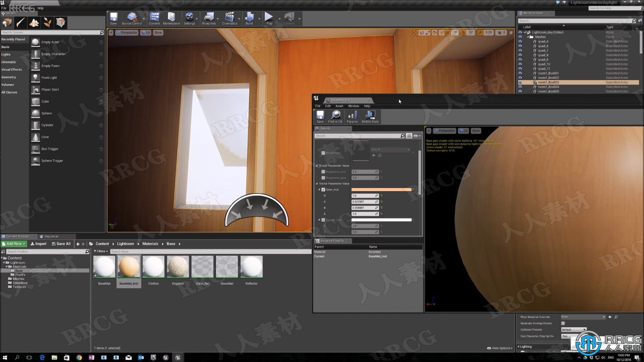Enable the Roughness_pow parameter checkbox
The height and width of the screenshot is (362, 644).
pyautogui.click(x=323, y=178)
